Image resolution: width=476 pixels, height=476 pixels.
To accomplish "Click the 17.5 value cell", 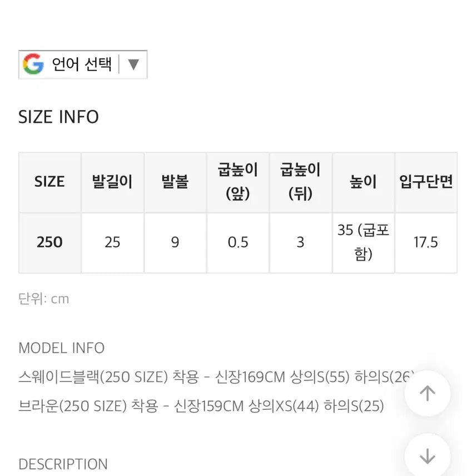I will [x=426, y=242].
